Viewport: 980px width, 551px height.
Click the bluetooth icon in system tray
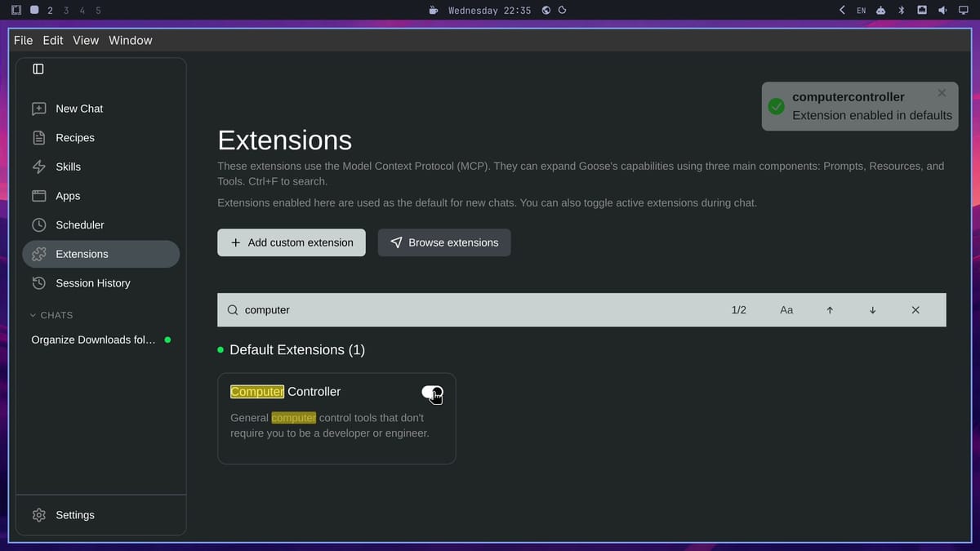902,11
